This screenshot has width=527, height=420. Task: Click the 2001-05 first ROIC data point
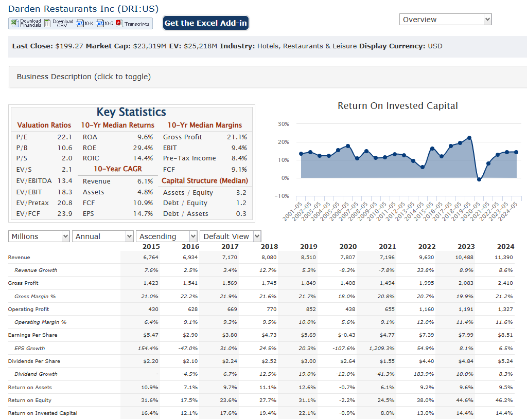(301, 154)
